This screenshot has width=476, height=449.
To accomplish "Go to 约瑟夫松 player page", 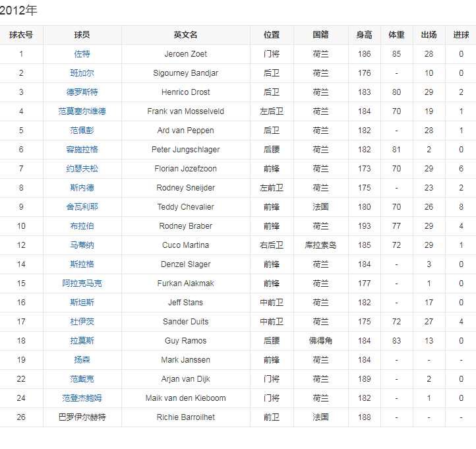I will click(82, 169).
